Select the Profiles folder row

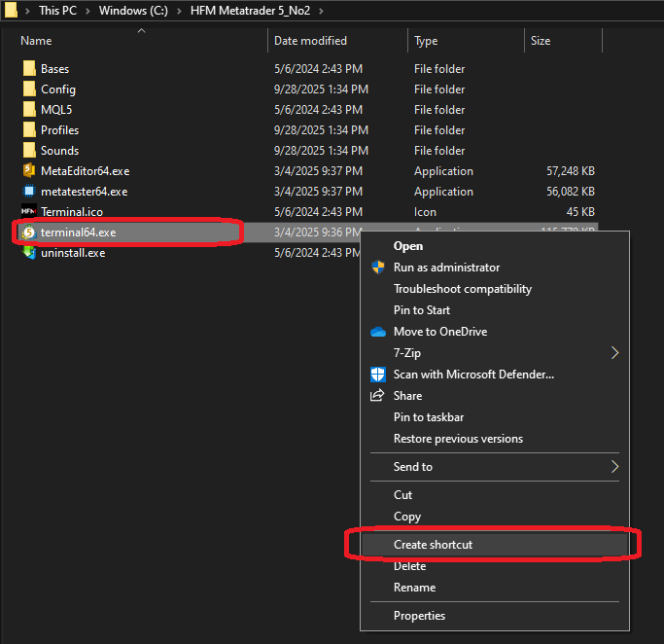[x=59, y=130]
